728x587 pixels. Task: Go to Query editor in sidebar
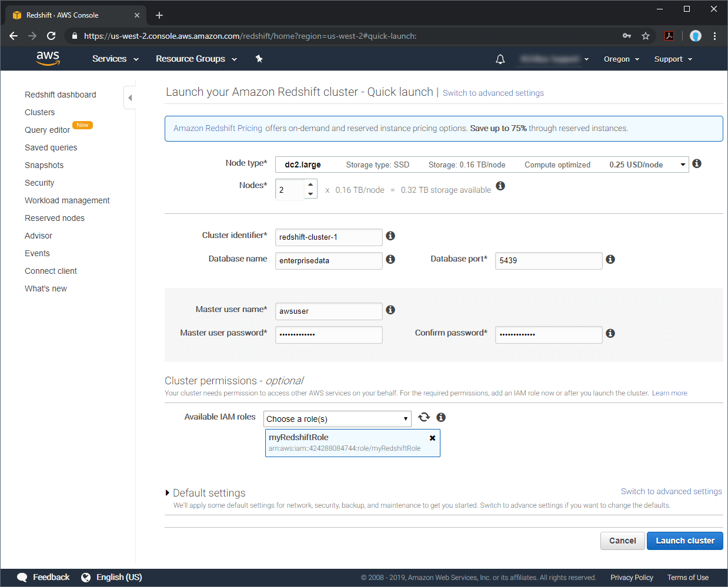(47, 130)
